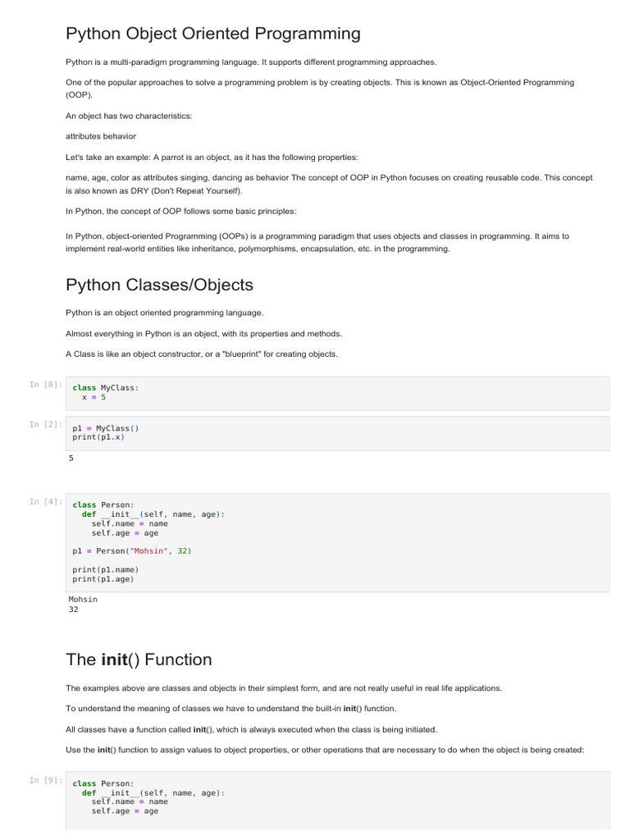Focus the "class MyClass:" code cell

(340, 392)
